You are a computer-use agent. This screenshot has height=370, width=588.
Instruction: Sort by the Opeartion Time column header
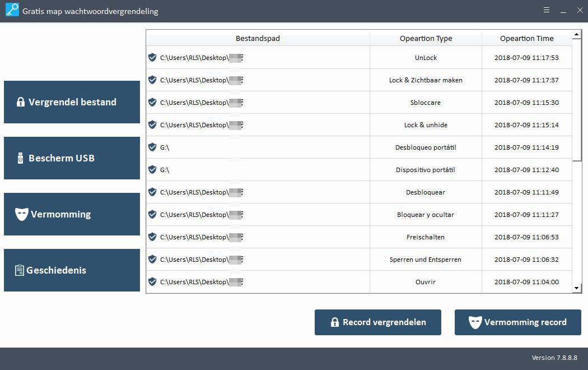[x=526, y=38]
